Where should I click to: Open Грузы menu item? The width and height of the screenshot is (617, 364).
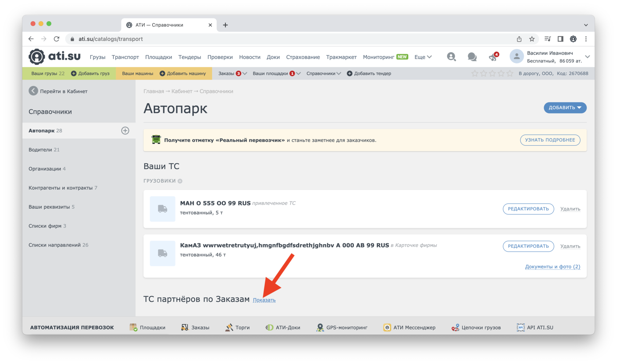pyautogui.click(x=97, y=57)
